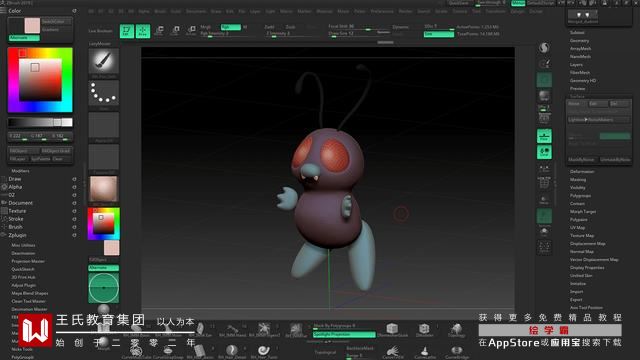Toggle the Rgb paint mode button
The height and width of the screenshot is (360, 640).
(231, 27)
